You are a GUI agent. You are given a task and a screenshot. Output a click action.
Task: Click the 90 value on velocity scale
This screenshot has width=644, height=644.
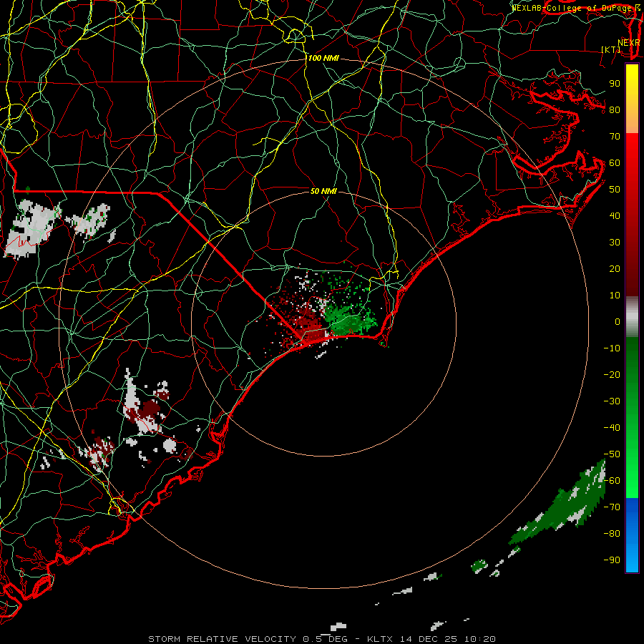(x=615, y=84)
